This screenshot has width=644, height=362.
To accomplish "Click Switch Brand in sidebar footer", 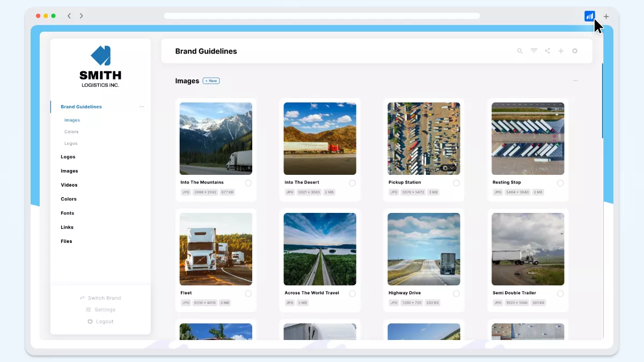I will point(100,298).
